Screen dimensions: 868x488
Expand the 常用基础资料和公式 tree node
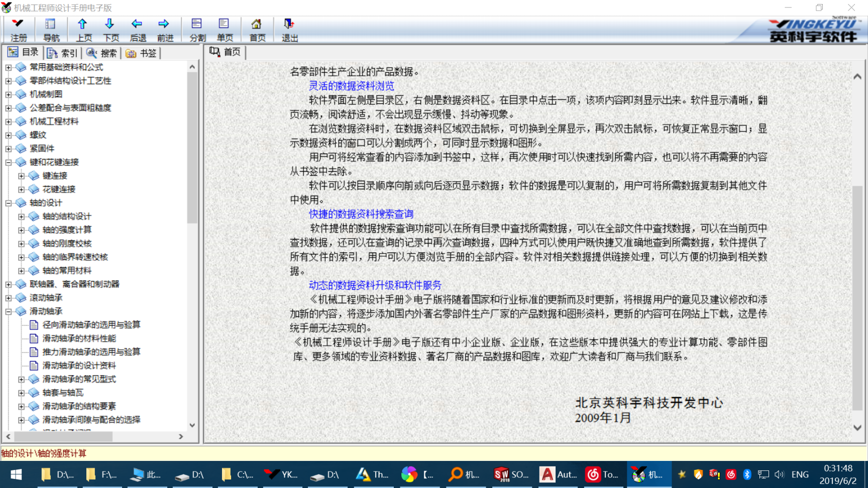point(9,67)
